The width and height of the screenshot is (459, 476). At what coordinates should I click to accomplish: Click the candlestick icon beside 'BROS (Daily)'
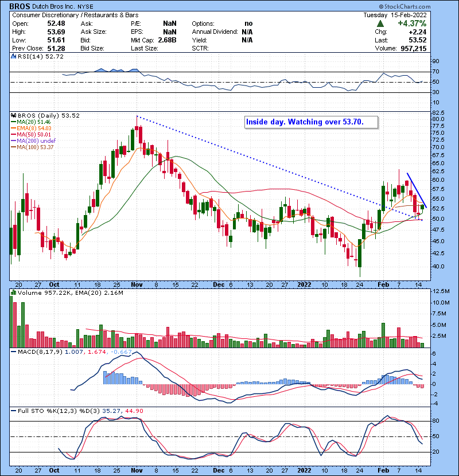pos(13,116)
